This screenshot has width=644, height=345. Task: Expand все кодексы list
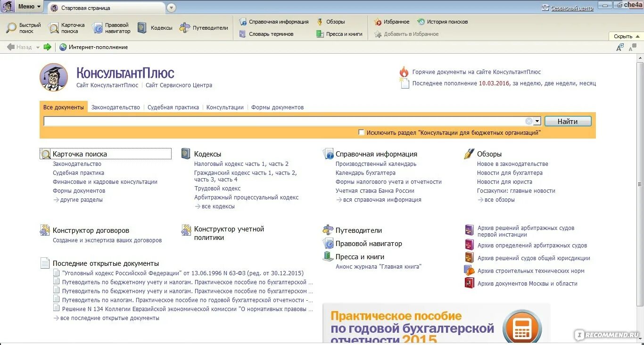(x=218, y=206)
